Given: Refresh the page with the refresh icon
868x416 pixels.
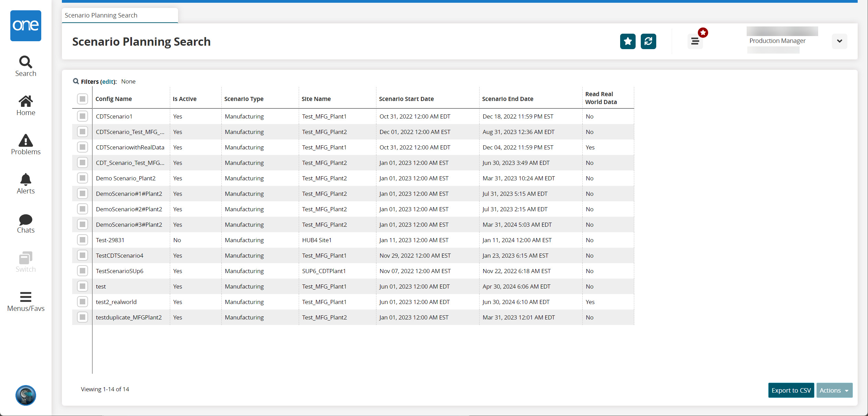Looking at the screenshot, I should tap(648, 42).
